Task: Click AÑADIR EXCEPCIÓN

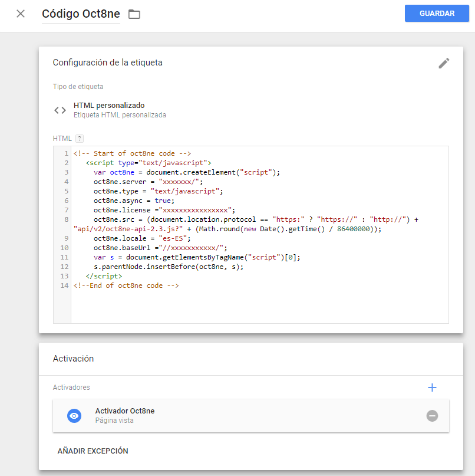Action: click(93, 451)
